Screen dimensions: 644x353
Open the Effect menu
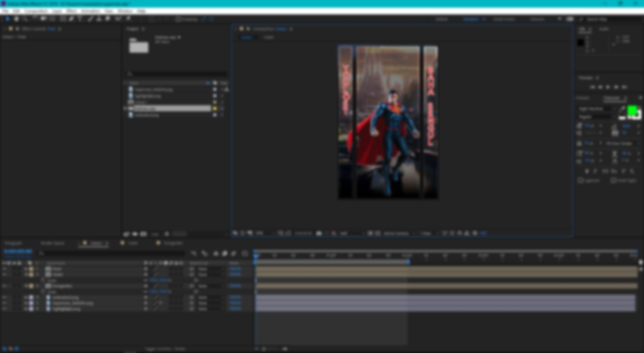coord(71,11)
